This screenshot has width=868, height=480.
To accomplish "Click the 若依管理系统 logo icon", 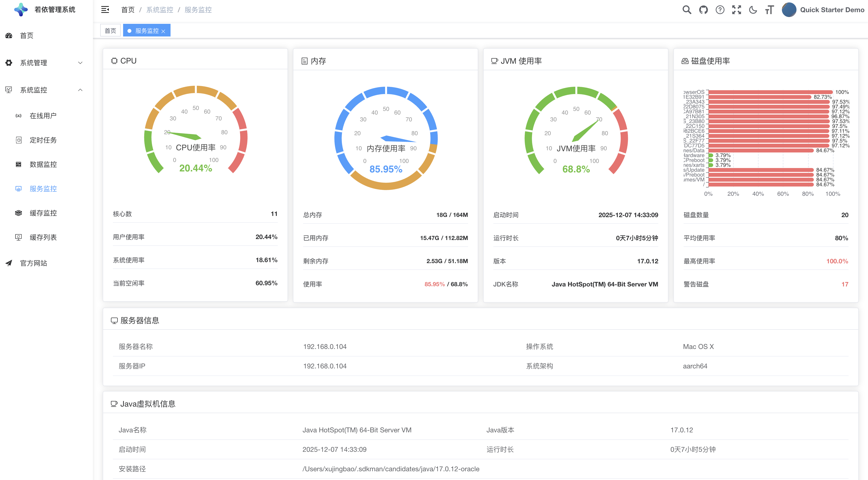I will [x=21, y=10].
